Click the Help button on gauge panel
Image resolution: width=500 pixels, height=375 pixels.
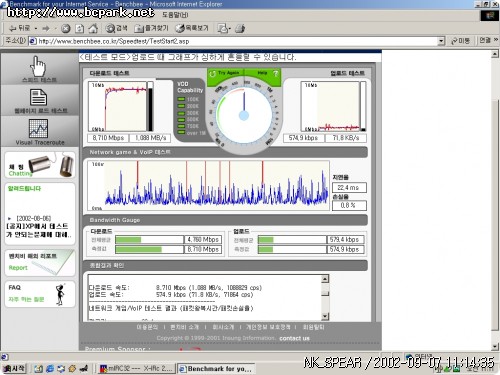(x=267, y=73)
